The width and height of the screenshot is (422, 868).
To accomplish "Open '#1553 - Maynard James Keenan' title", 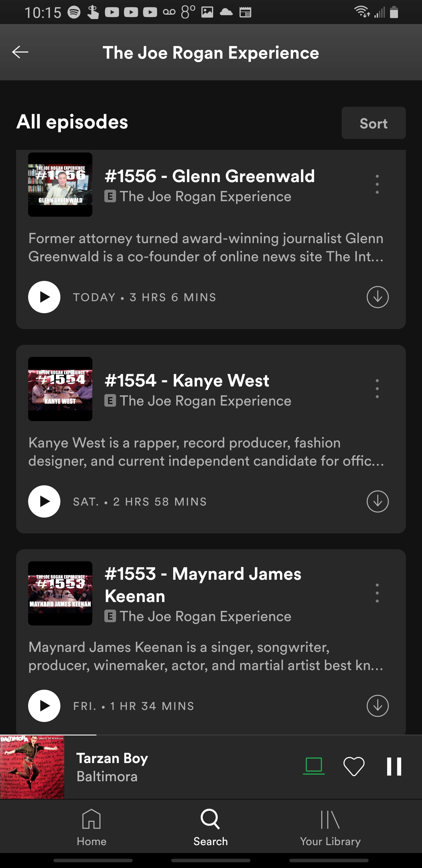I will click(203, 585).
